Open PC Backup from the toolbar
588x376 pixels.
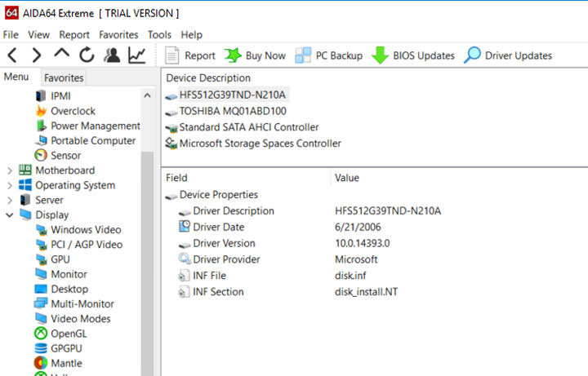[328, 55]
